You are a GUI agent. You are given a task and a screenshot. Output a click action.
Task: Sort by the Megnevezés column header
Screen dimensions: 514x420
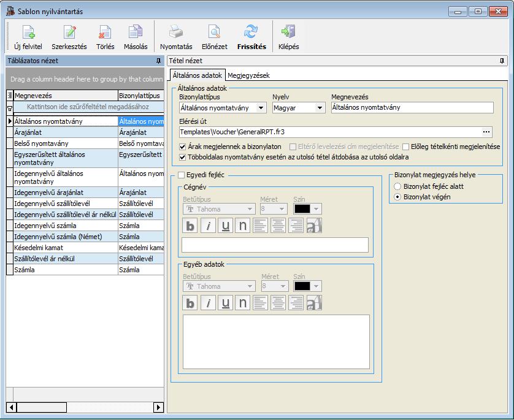click(66, 96)
